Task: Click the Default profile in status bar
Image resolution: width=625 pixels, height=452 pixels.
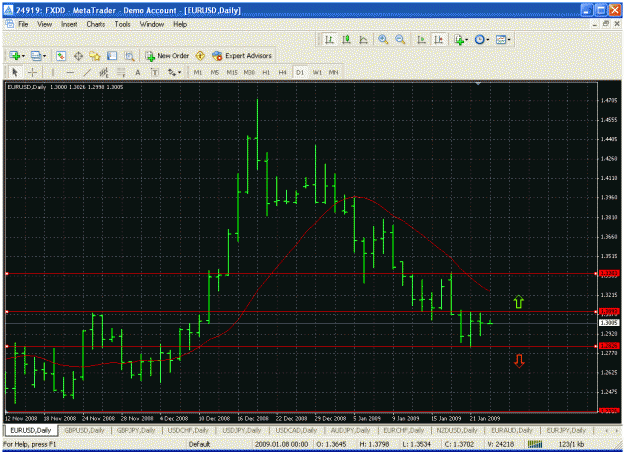Action: click(x=199, y=444)
